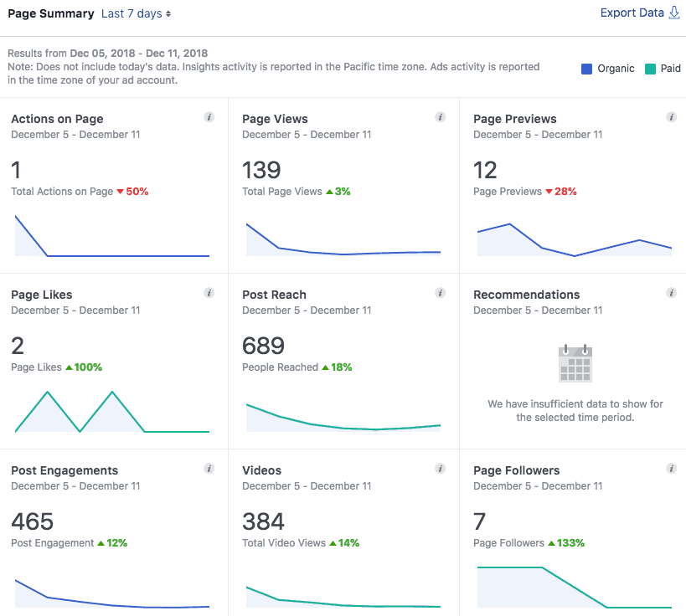Click the Paid legend label
Viewport: 686px width, 616px height.
670,69
